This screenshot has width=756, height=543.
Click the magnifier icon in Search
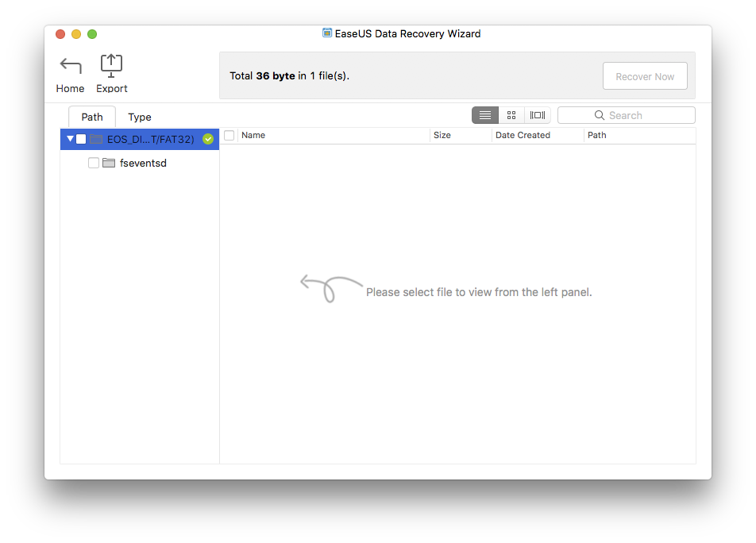click(600, 115)
